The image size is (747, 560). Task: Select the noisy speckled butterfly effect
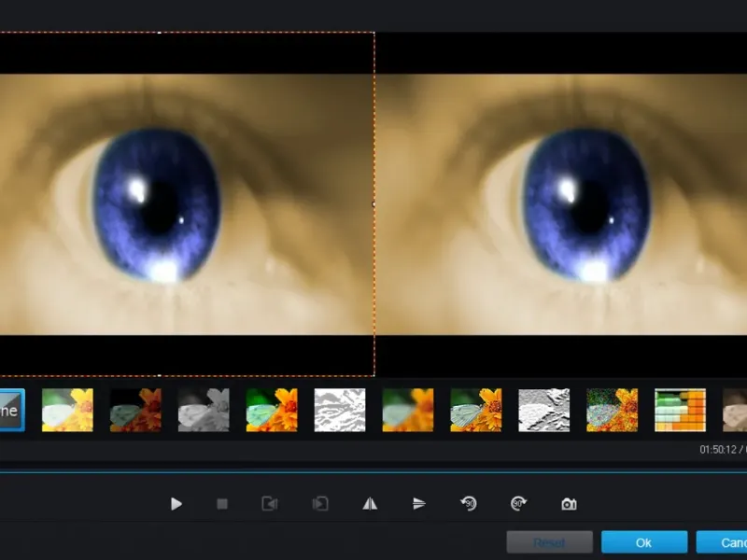coord(612,411)
